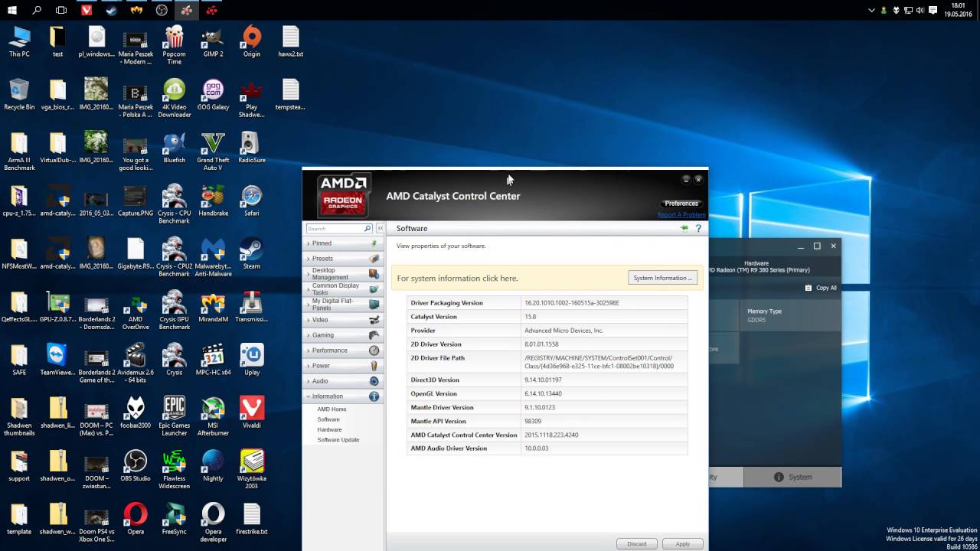980x551 pixels.
Task: Open AMD OverDrive desktop icon
Action: coord(136,311)
